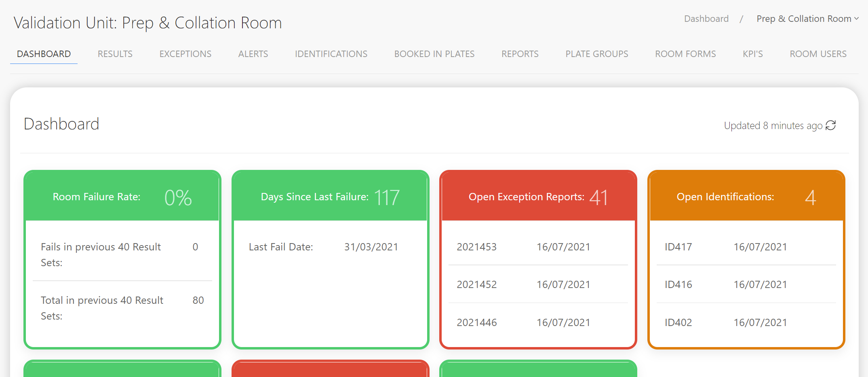This screenshot has height=377, width=868.
Task: Click the 41 open exception reports count
Action: [598, 197]
